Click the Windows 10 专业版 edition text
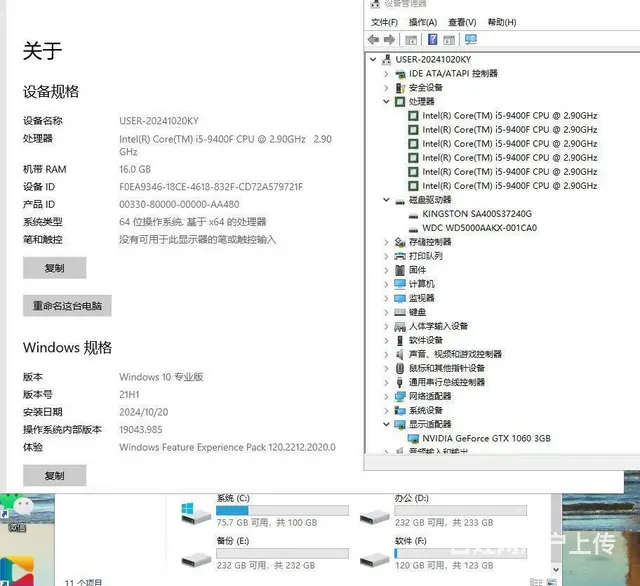Viewport: 640px width, 586px height. pos(161,377)
